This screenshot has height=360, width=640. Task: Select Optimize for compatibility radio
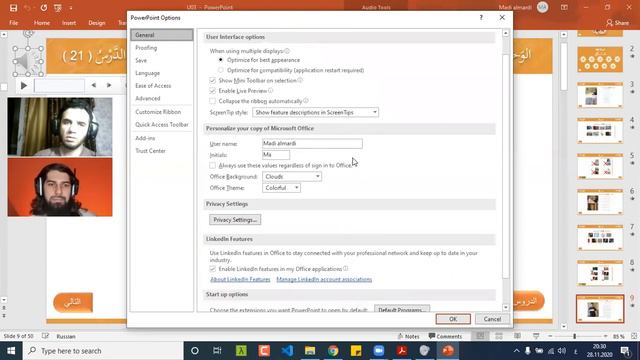click(x=221, y=70)
